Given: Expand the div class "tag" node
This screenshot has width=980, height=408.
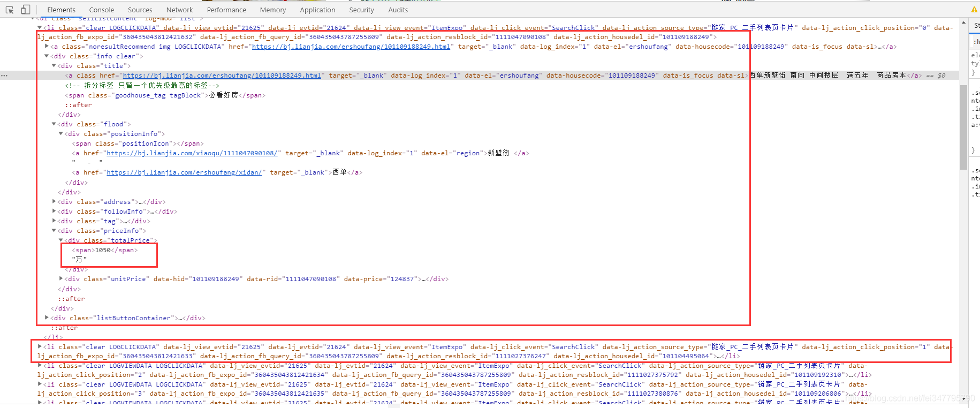Looking at the screenshot, I should click(54, 221).
